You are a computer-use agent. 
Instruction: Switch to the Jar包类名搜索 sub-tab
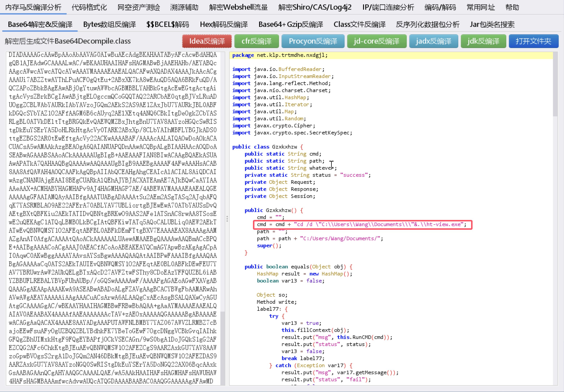(x=492, y=24)
